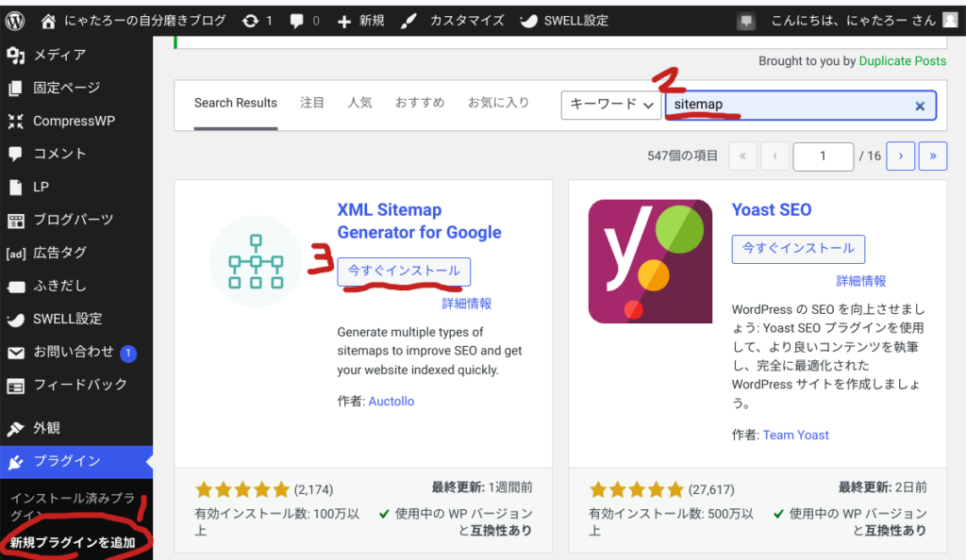Open 詳細情報 link for Yoast SEO
The height and width of the screenshot is (560, 966).
[860, 281]
